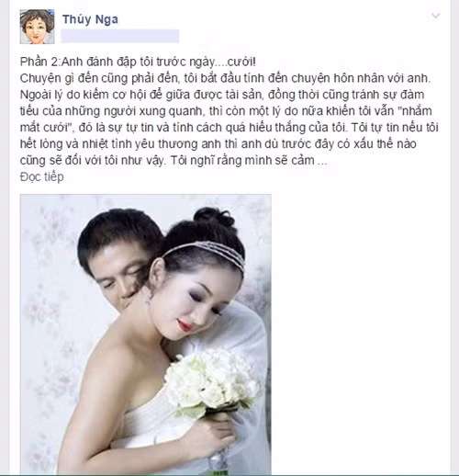Click Thúy Nga's cartoon profile avatar
This screenshot has height=476, width=459.
(37, 27)
